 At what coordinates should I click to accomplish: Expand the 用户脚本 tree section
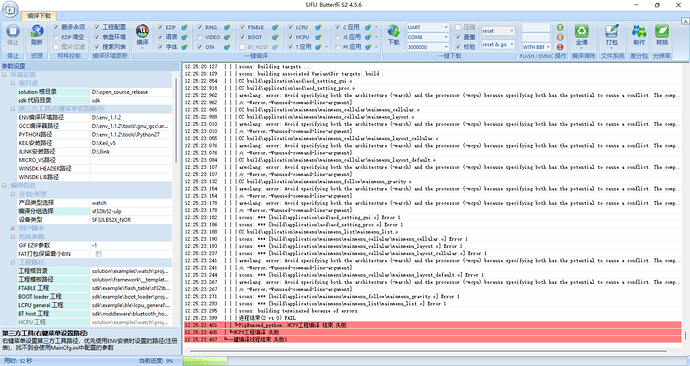pyautogui.click(x=13, y=228)
